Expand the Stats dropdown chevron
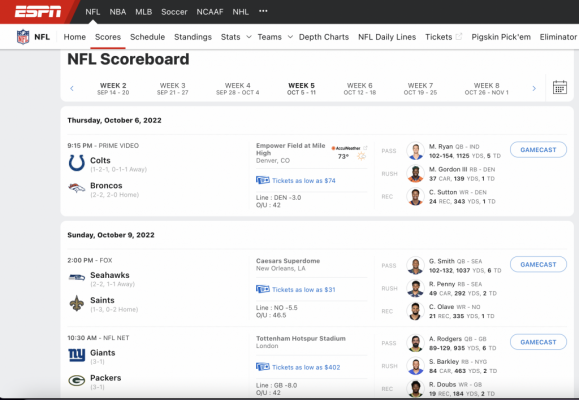Image resolution: width=579 pixels, height=400 pixels. (249, 37)
